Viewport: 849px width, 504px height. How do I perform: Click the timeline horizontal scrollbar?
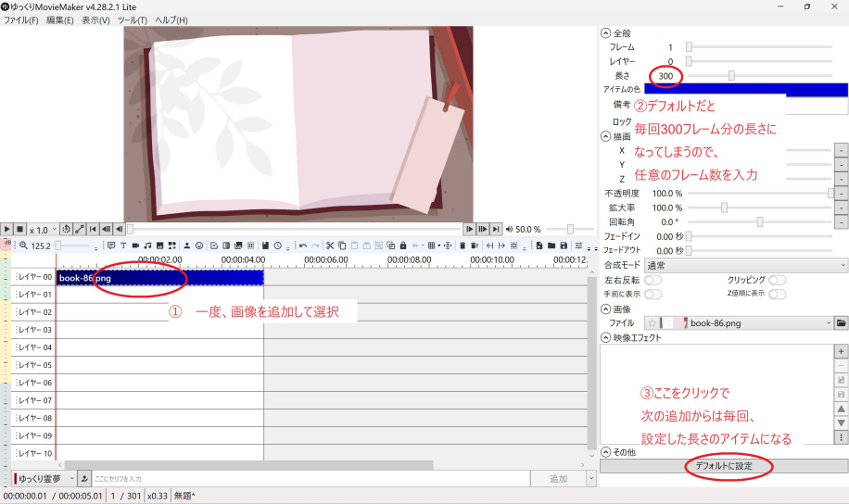tap(249, 465)
